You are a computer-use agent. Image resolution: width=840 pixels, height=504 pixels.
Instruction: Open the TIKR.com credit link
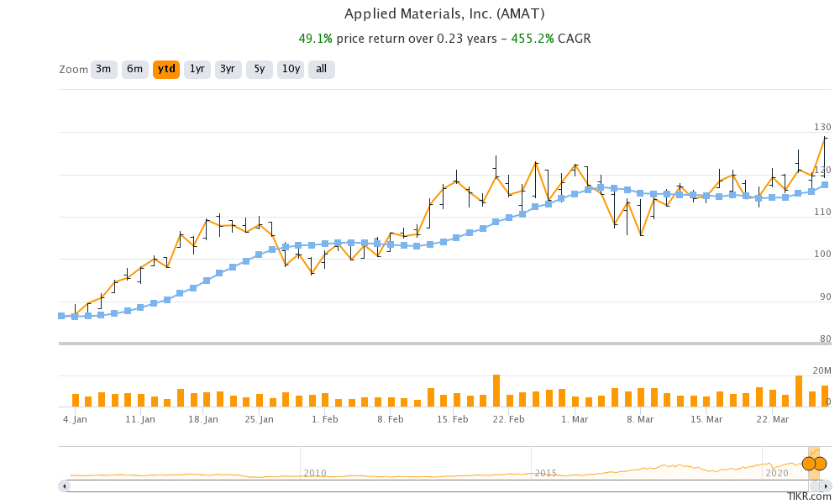pyautogui.click(x=809, y=497)
